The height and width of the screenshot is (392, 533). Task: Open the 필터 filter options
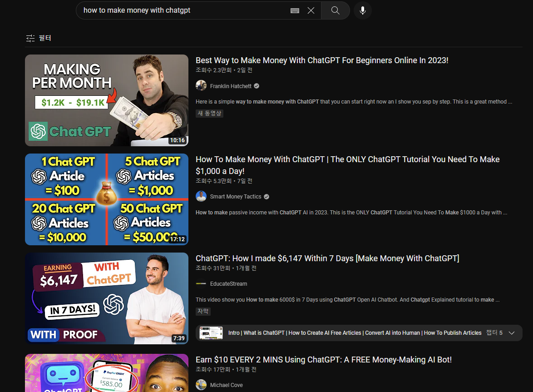click(39, 38)
